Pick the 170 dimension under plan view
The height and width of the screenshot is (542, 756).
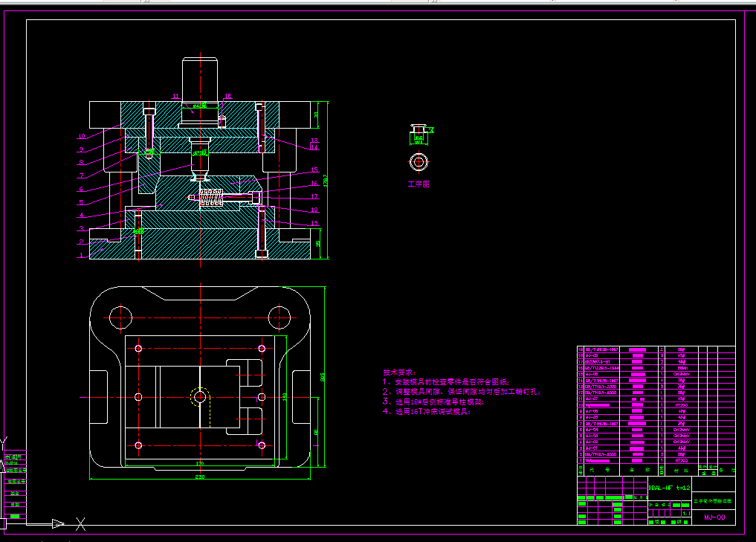pos(200,463)
